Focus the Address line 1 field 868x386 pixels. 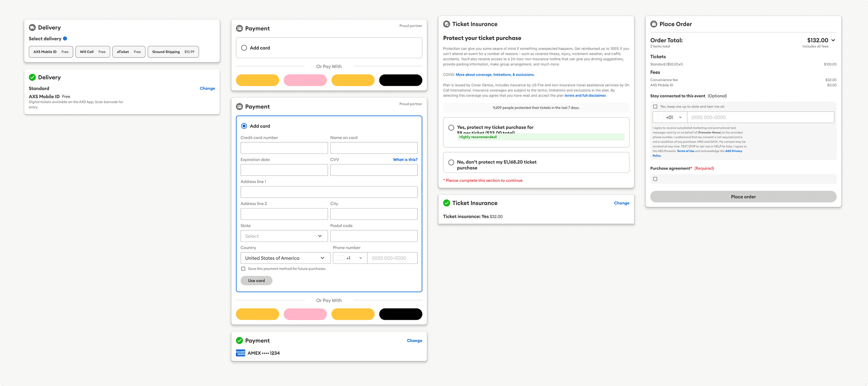pyautogui.click(x=329, y=192)
